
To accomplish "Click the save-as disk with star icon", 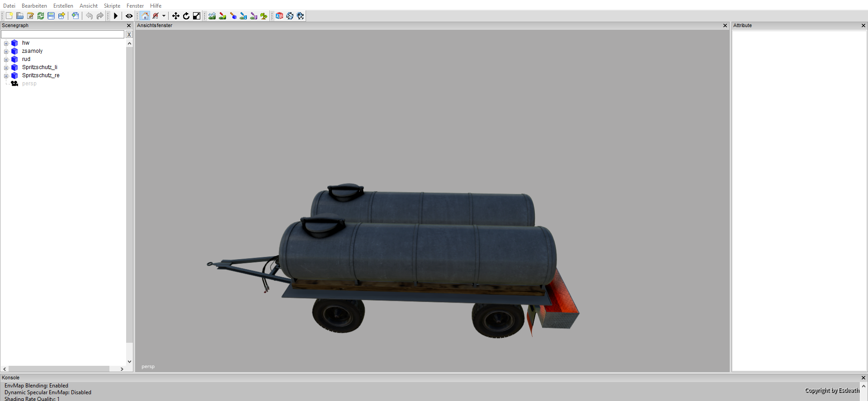I will (61, 16).
